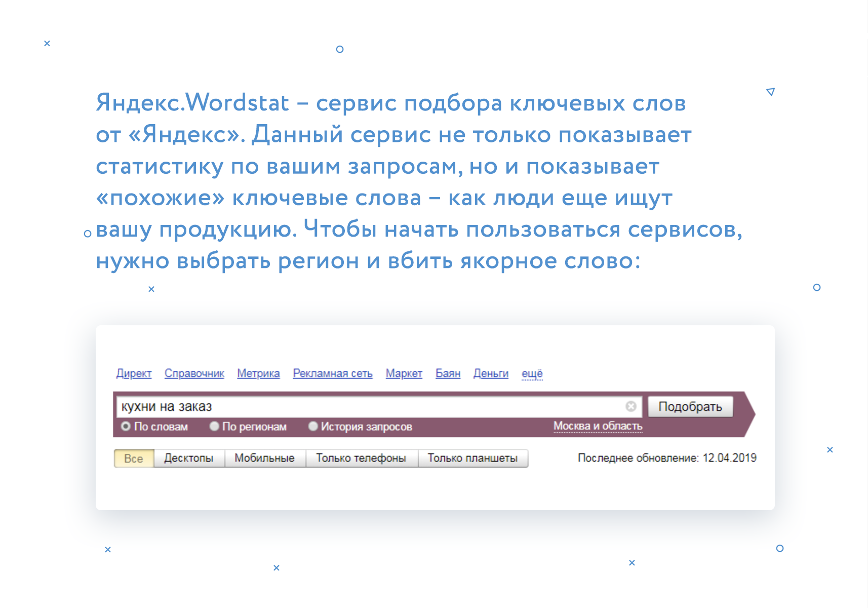868x608 pixels.
Task: Switch to the 'Все' devices tab
Action: pyautogui.click(x=134, y=459)
